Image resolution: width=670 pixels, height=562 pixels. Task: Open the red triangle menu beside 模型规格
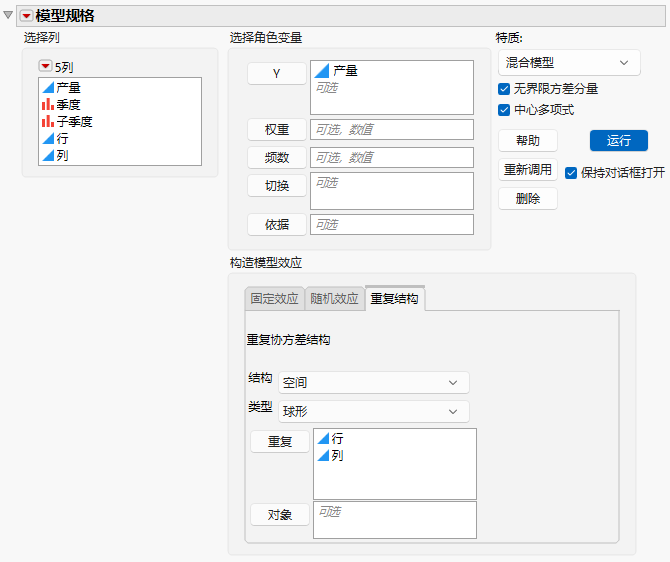[26, 16]
